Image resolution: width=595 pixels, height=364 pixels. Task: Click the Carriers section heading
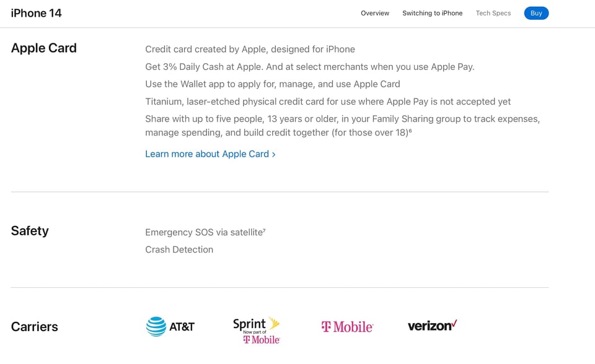tap(35, 327)
